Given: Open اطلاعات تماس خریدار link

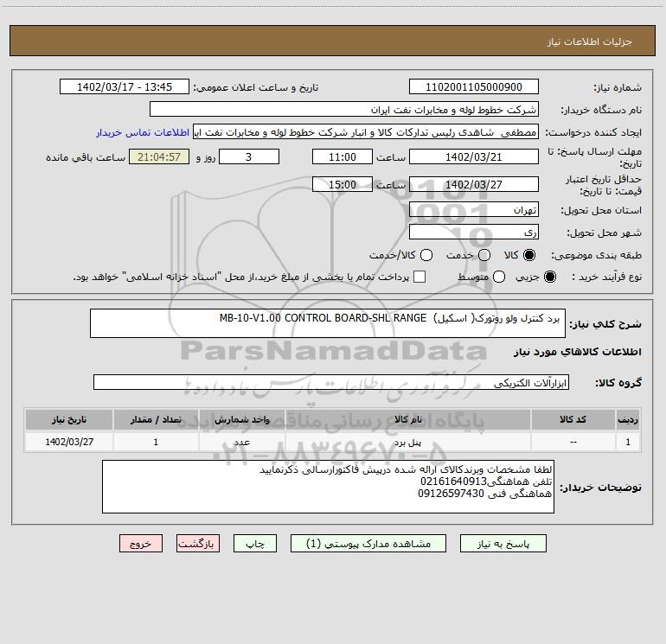Looking at the screenshot, I should pyautogui.click(x=143, y=132).
